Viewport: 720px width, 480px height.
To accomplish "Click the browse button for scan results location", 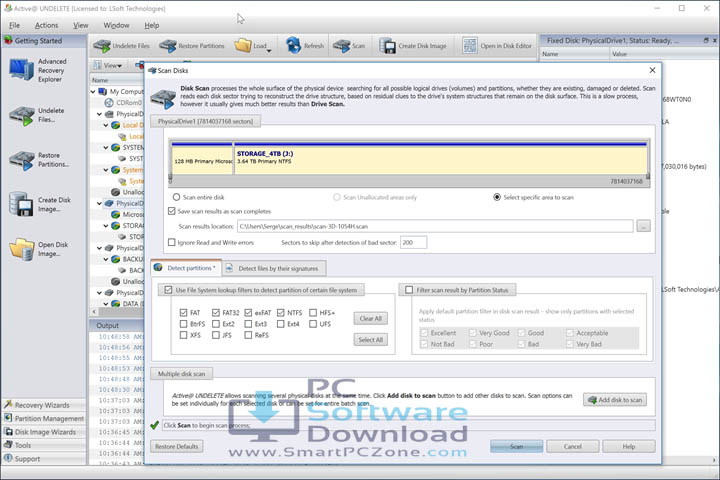I will 643,226.
